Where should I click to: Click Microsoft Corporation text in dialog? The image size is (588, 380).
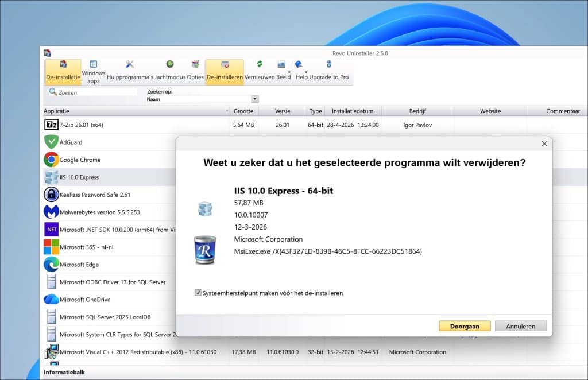(269, 239)
